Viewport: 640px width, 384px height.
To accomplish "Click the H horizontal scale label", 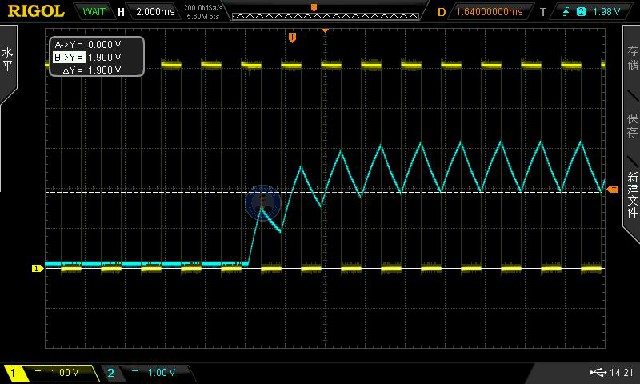I will pos(121,12).
